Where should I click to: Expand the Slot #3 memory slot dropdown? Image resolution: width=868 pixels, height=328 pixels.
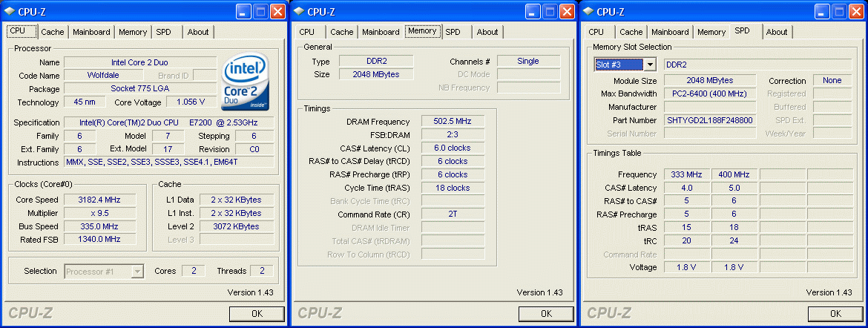pos(650,65)
